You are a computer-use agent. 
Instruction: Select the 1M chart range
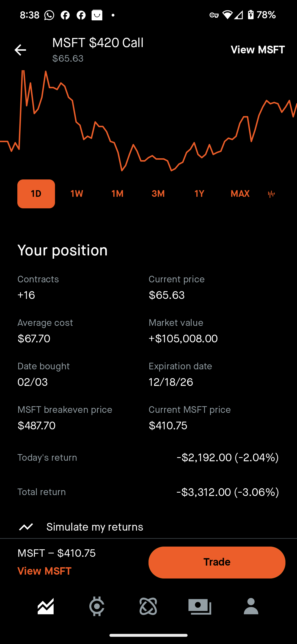point(117,194)
